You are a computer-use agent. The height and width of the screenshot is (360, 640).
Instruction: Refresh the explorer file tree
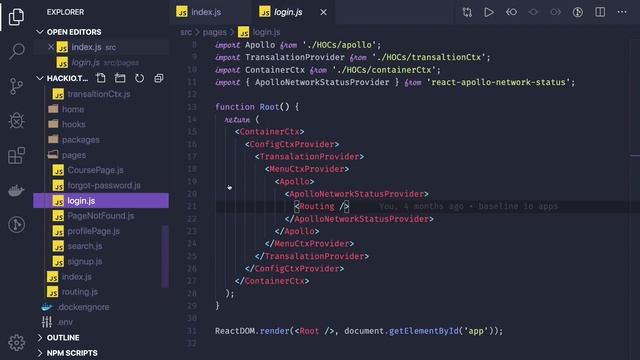point(140,78)
